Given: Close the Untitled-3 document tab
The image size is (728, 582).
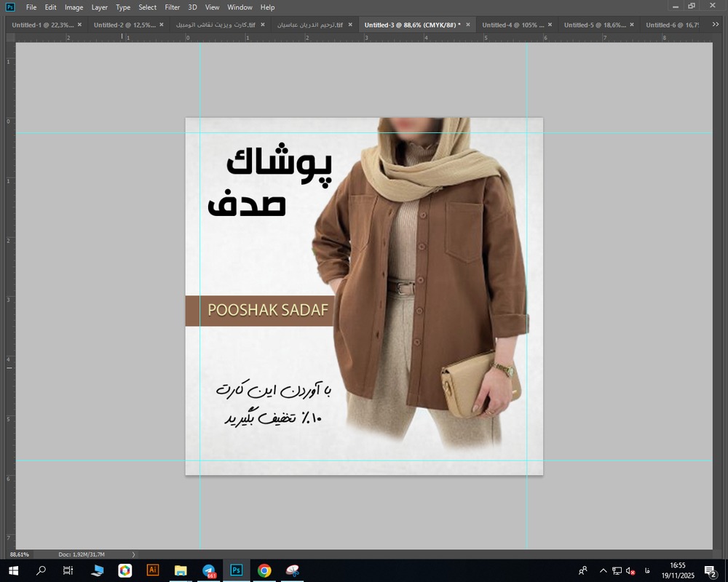Looking at the screenshot, I should [467, 25].
